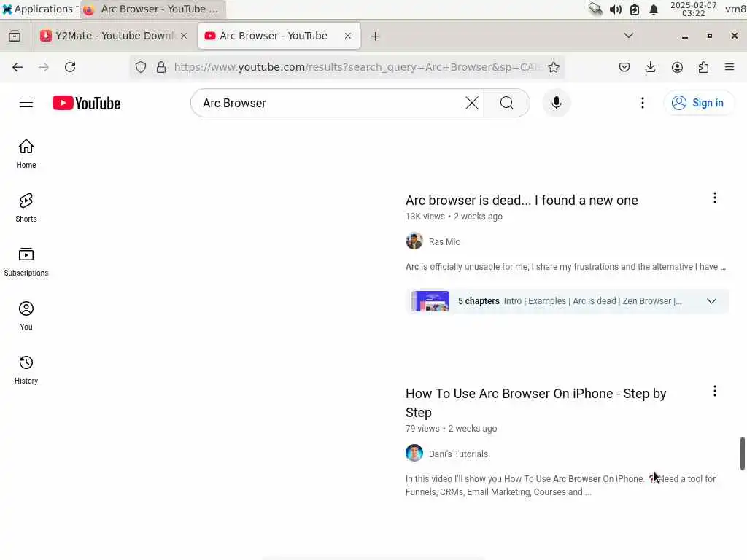Open the Firefox View icon in tab bar

click(x=15, y=36)
